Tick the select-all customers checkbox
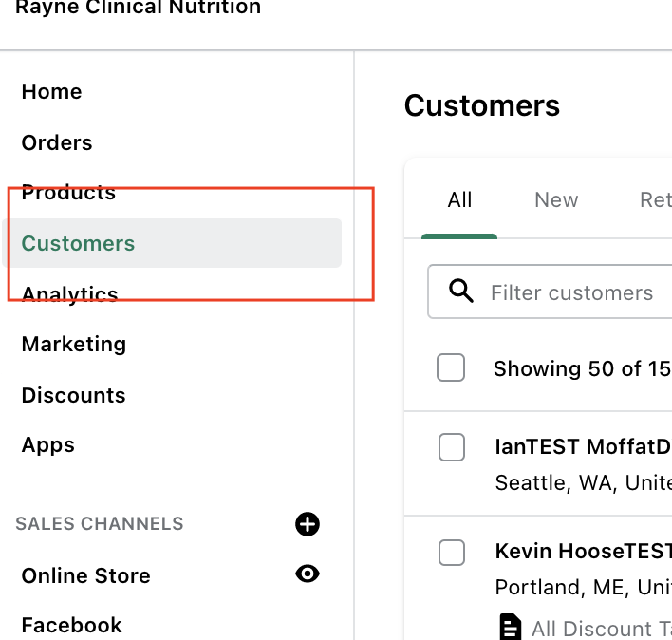This screenshot has width=672, height=640. point(451,367)
